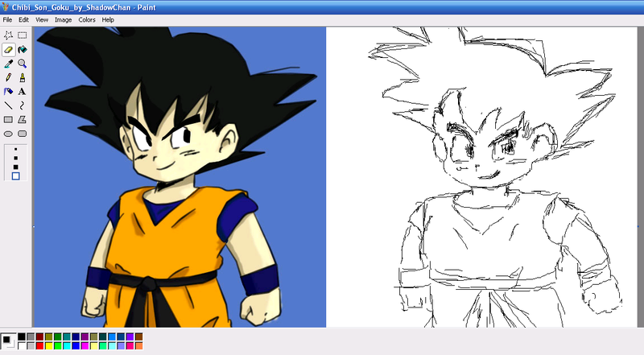Select the Brush tool

[23, 77]
